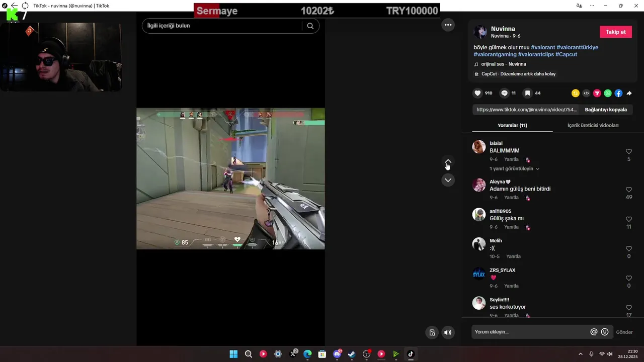644x362 pixels.
Task: Go back with the browser arrow
Action: (14, 6)
